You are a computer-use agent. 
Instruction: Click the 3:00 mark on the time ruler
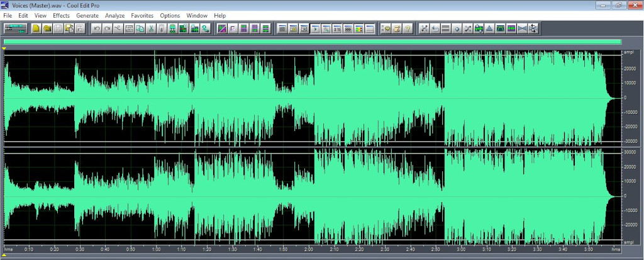click(x=461, y=249)
